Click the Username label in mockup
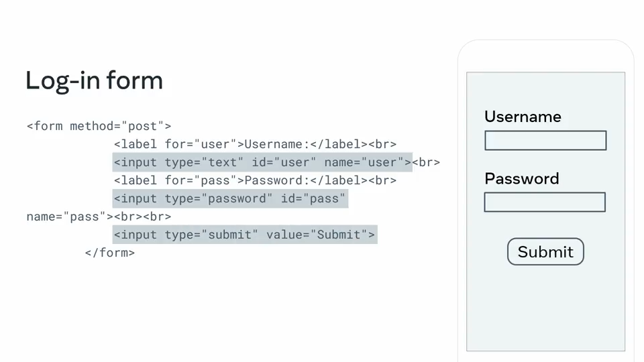The image size is (644, 362). 523,117
